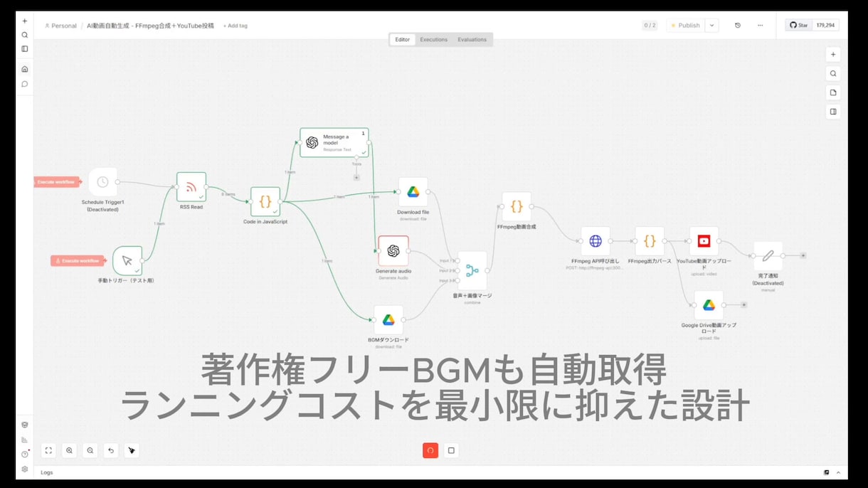Viewport: 868px width, 488px height.
Task: Reset canvas zoom with the undo arrow icon
Action: coord(110,450)
